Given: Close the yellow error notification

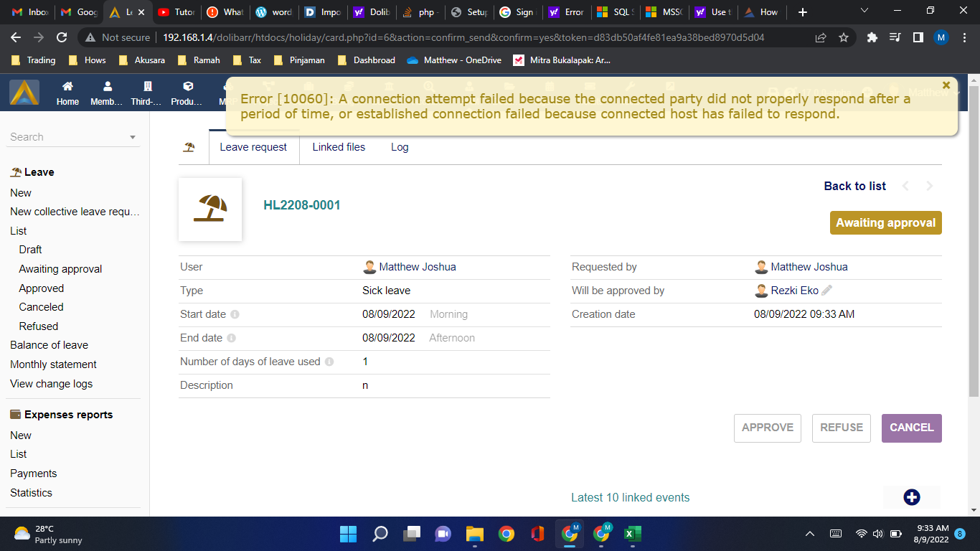Looking at the screenshot, I should (x=946, y=85).
